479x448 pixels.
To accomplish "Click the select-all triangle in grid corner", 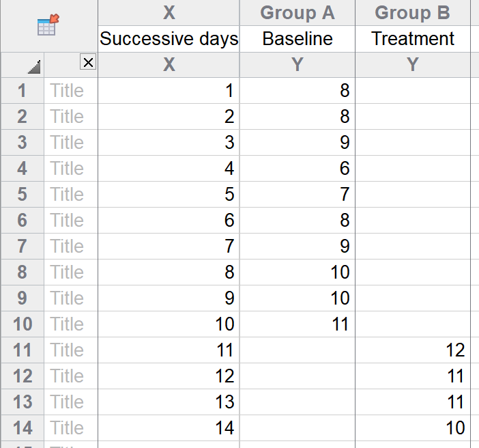I will click(34, 67).
